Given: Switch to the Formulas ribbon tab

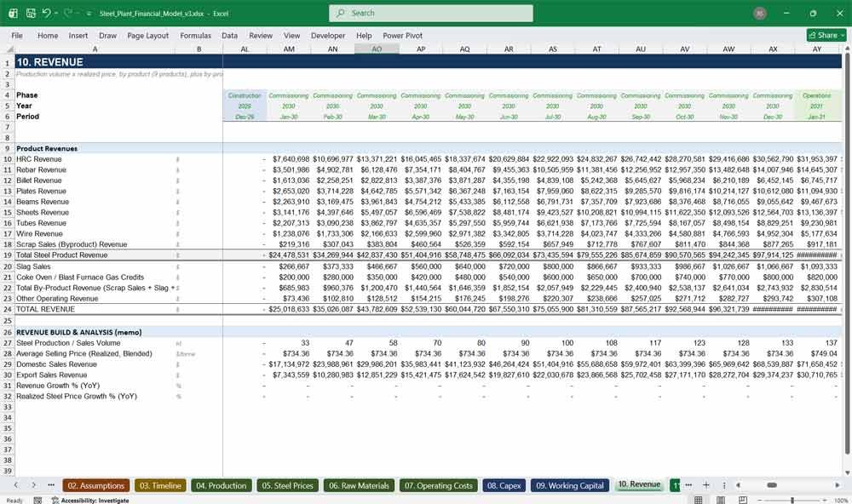Looking at the screenshot, I should click(196, 35).
